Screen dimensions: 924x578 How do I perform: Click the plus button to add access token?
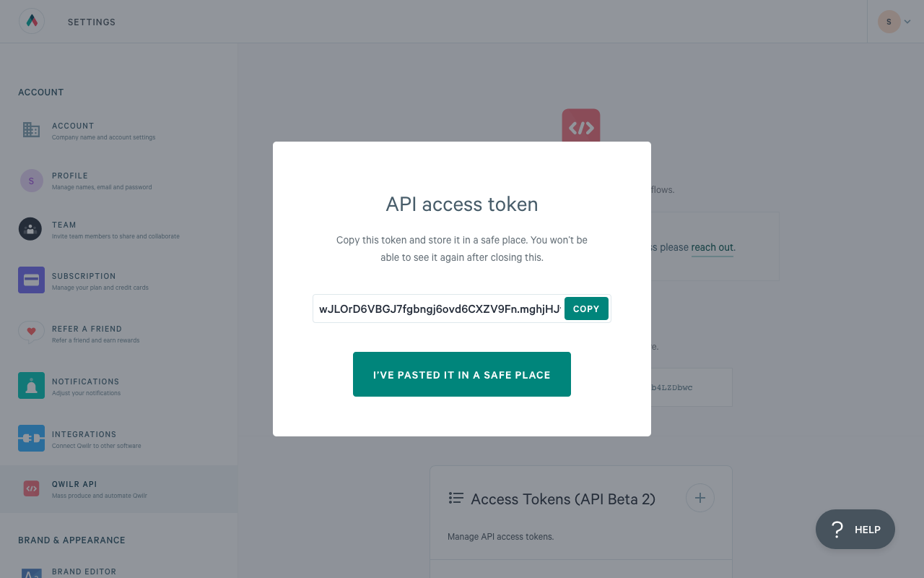pyautogui.click(x=699, y=498)
